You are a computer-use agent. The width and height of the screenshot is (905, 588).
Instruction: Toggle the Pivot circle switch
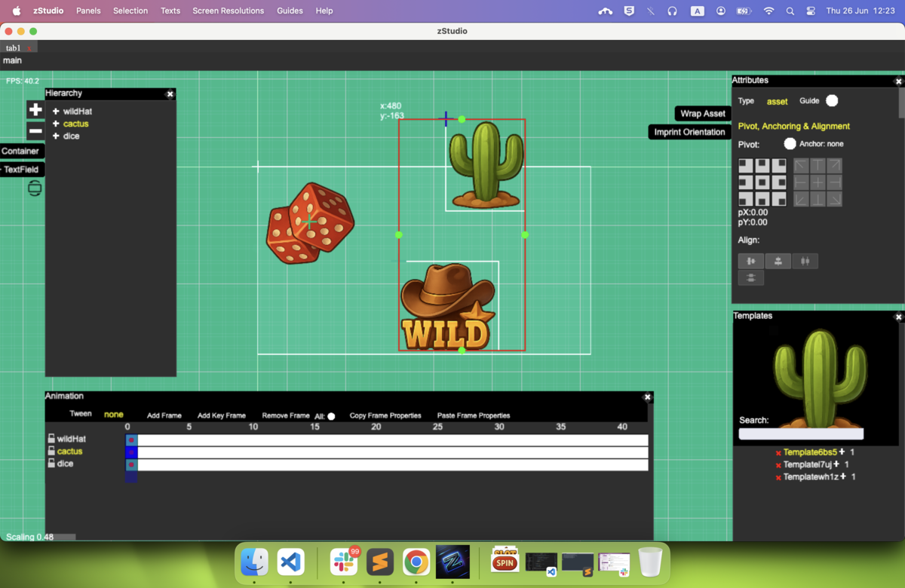point(790,143)
